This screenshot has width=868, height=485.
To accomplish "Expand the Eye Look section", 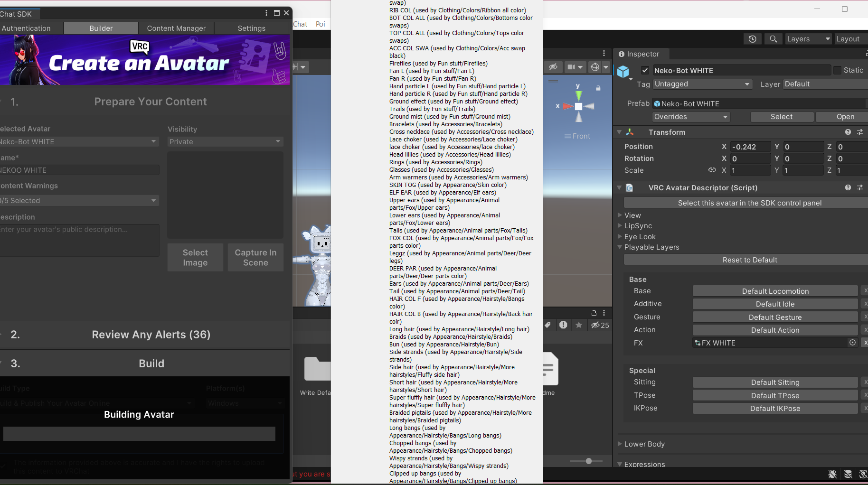I will (620, 236).
